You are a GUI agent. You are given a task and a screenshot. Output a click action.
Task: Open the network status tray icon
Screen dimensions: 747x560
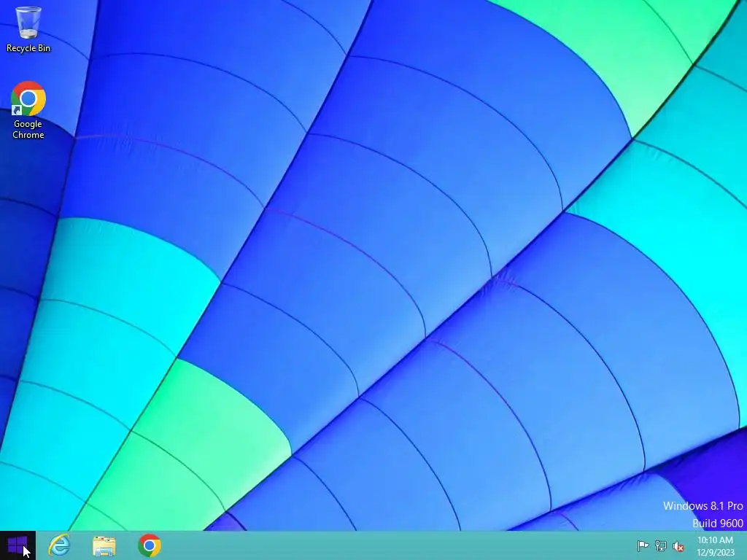coord(661,545)
